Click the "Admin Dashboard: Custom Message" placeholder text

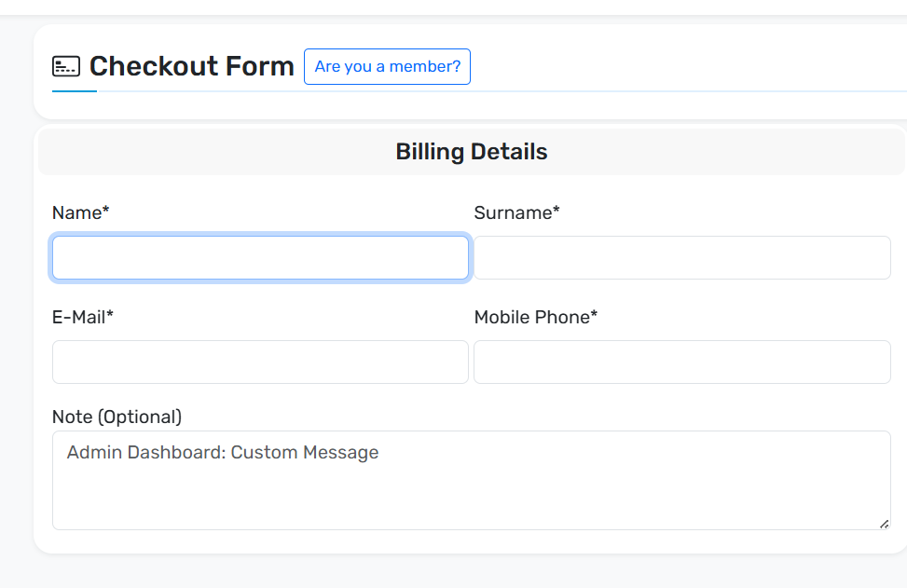pos(223,452)
